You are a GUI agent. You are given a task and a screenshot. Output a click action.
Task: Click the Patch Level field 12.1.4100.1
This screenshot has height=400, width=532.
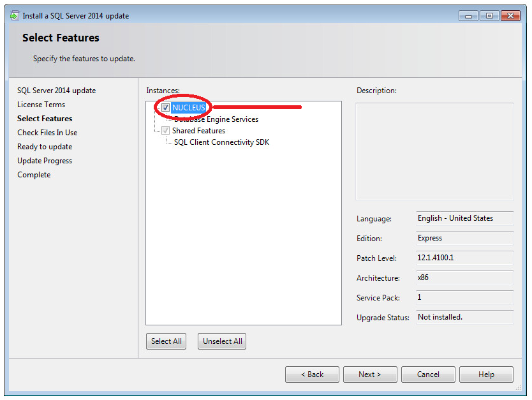point(464,258)
